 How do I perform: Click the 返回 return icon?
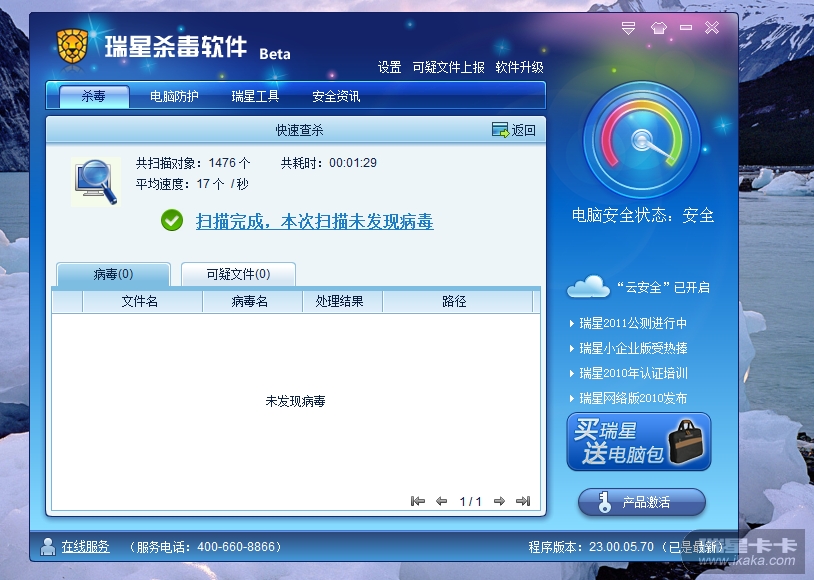pyautogui.click(x=500, y=130)
